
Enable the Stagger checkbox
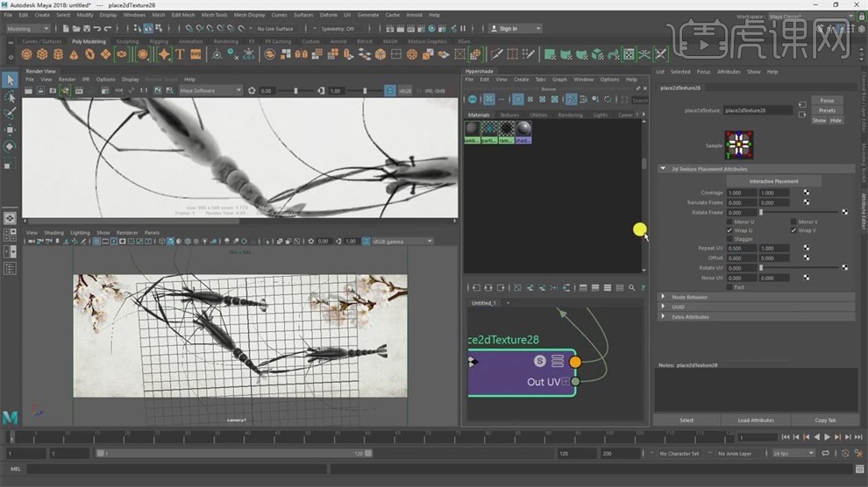[x=729, y=238]
